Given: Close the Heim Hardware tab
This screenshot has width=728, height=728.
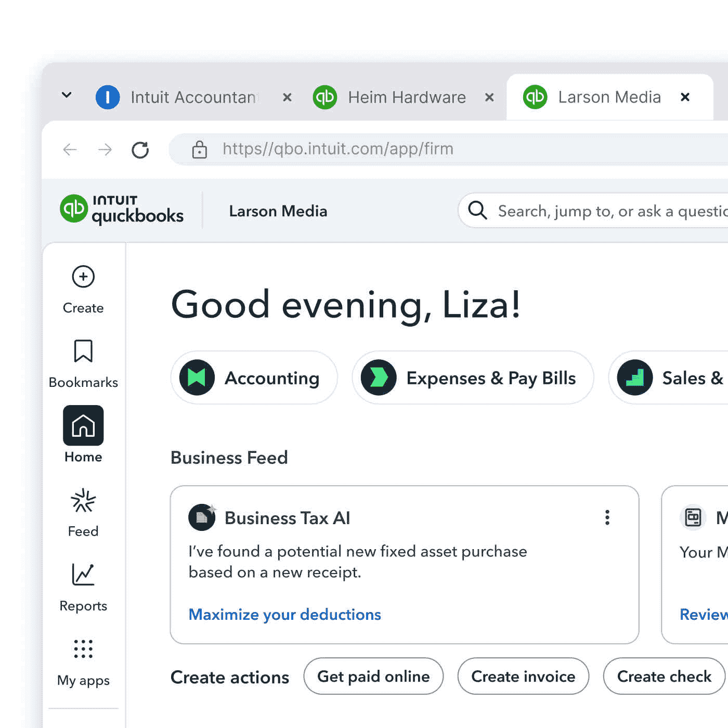Looking at the screenshot, I should click(x=489, y=97).
